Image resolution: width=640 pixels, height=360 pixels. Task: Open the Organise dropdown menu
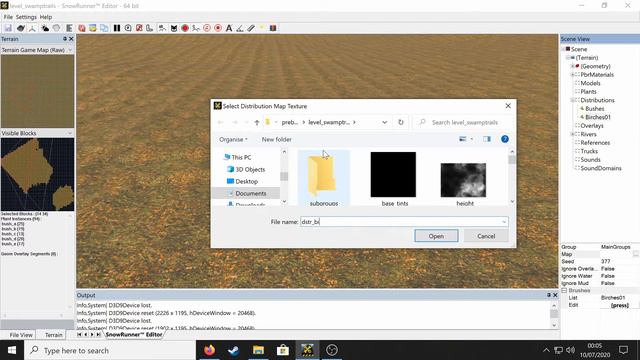[x=233, y=139]
